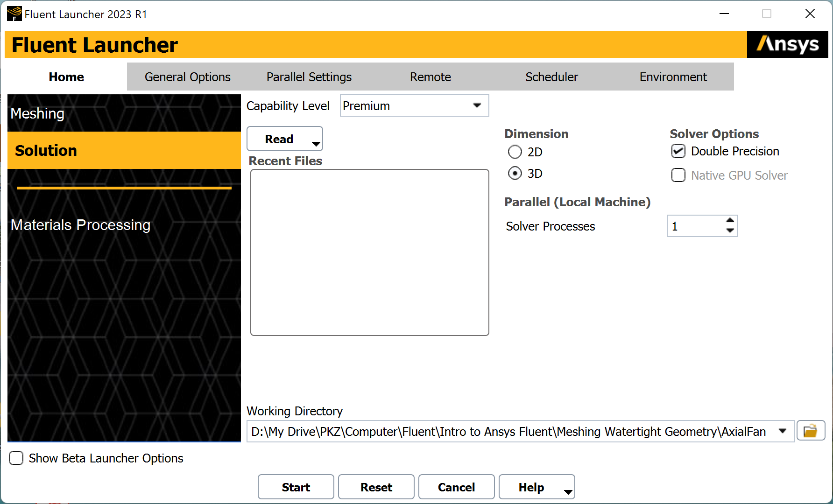Switch to the General Options tab

(x=187, y=77)
